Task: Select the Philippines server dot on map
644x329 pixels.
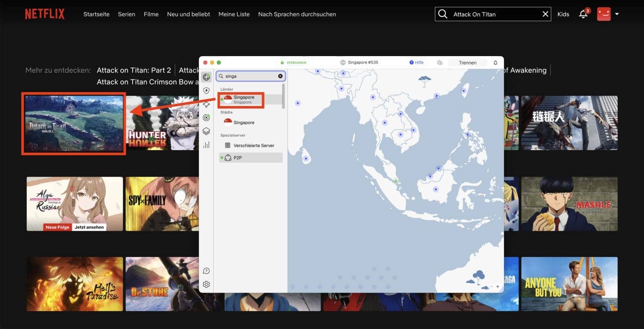Action: [x=468, y=134]
